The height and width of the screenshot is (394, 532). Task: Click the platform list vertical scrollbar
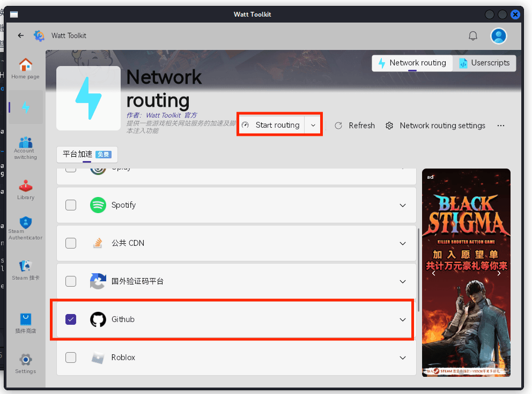[419, 269]
